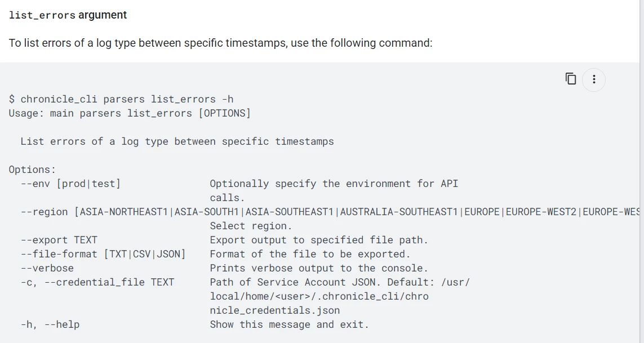The height and width of the screenshot is (343, 644).
Task: Click the '-h, --help' option
Action: point(50,324)
